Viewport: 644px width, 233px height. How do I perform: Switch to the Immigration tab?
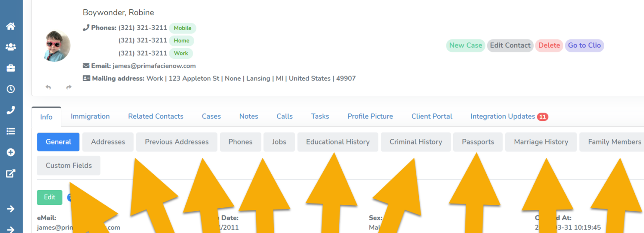pos(90,116)
